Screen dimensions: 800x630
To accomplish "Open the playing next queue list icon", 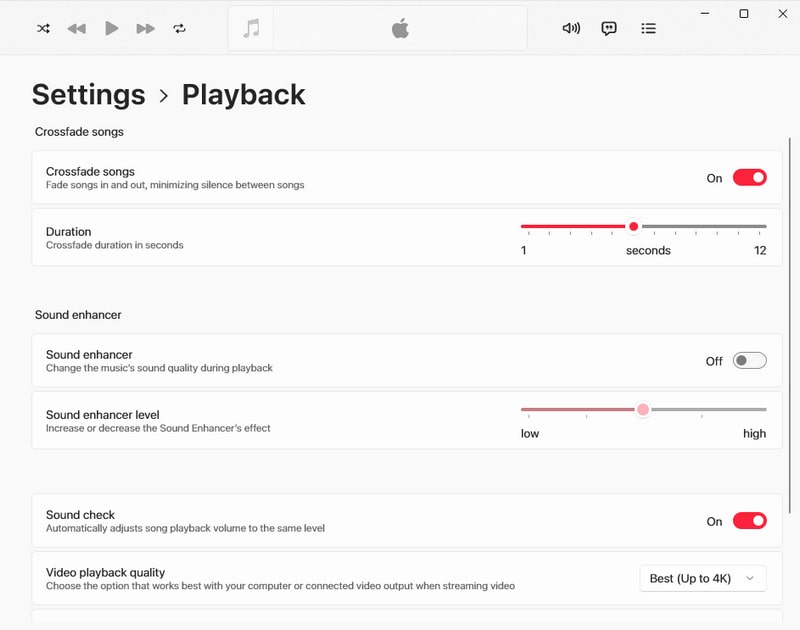I will click(x=649, y=28).
